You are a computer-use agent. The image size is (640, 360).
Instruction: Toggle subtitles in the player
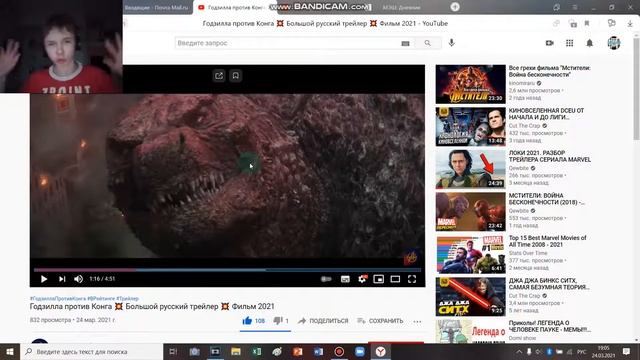(x=345, y=279)
